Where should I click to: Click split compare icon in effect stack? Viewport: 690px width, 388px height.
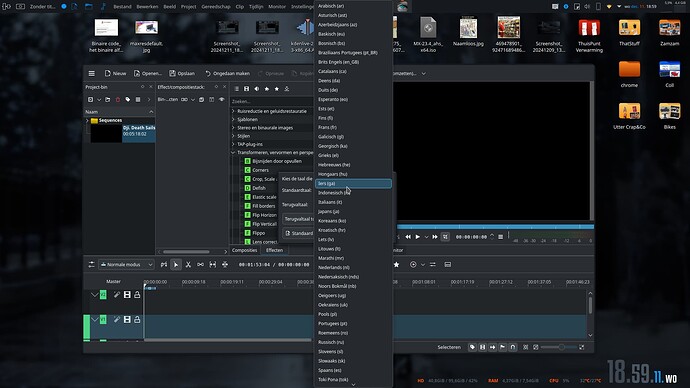[x=212, y=99]
